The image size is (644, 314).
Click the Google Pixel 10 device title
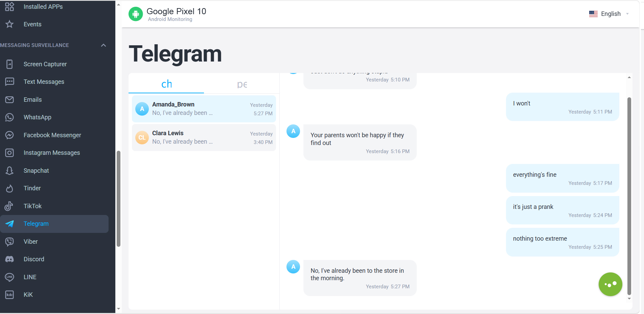tap(176, 11)
